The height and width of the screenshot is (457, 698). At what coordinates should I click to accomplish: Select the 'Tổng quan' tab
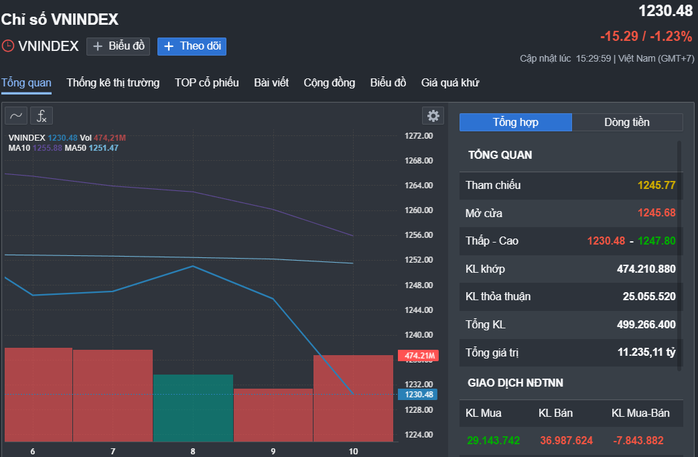tap(26, 83)
